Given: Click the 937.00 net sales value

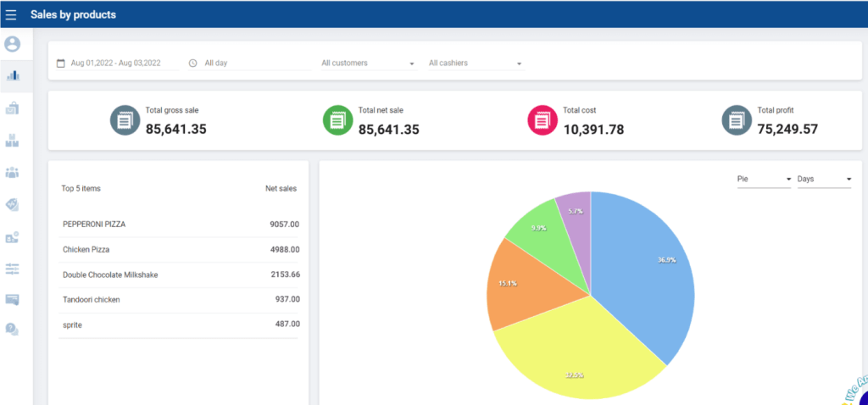Looking at the screenshot, I should tap(287, 300).
